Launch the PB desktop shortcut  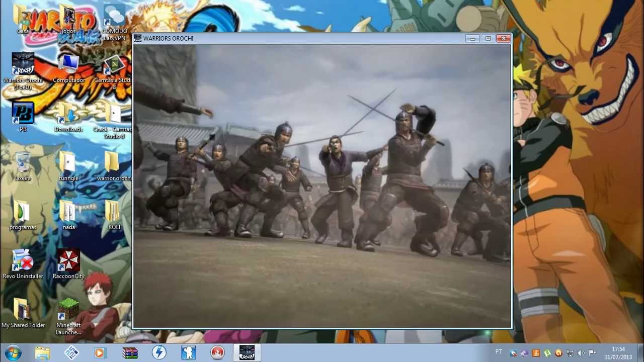(x=23, y=117)
